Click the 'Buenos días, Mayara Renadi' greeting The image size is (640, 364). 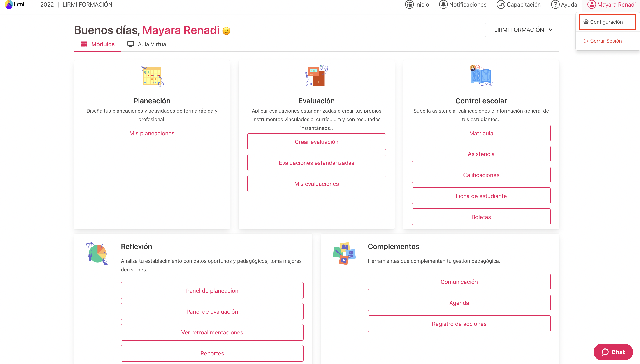146,30
